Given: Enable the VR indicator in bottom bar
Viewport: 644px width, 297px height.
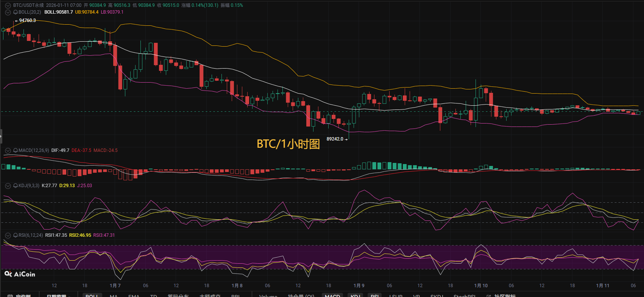Looking at the screenshot, I should 417,295.
